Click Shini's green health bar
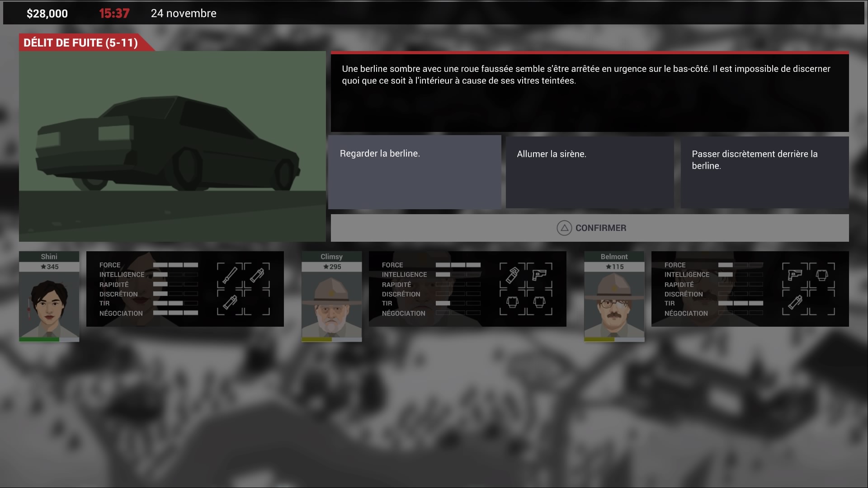This screenshot has width=868, height=488. click(49, 339)
